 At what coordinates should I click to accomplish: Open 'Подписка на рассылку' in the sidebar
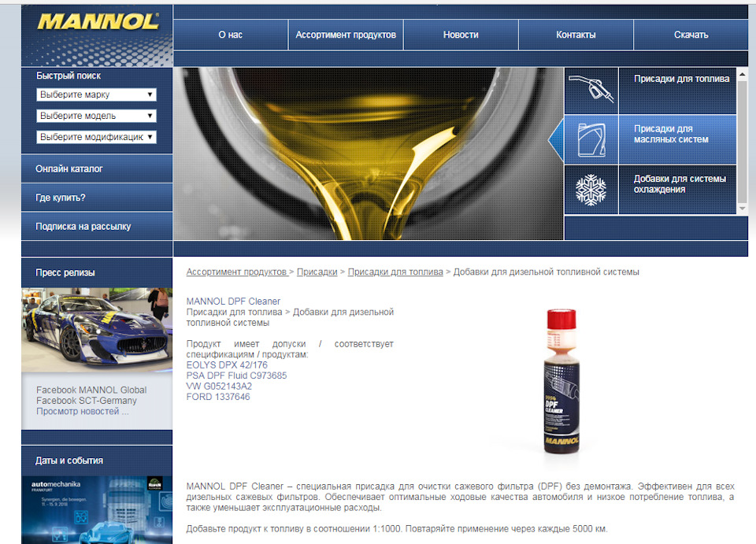[x=97, y=227]
